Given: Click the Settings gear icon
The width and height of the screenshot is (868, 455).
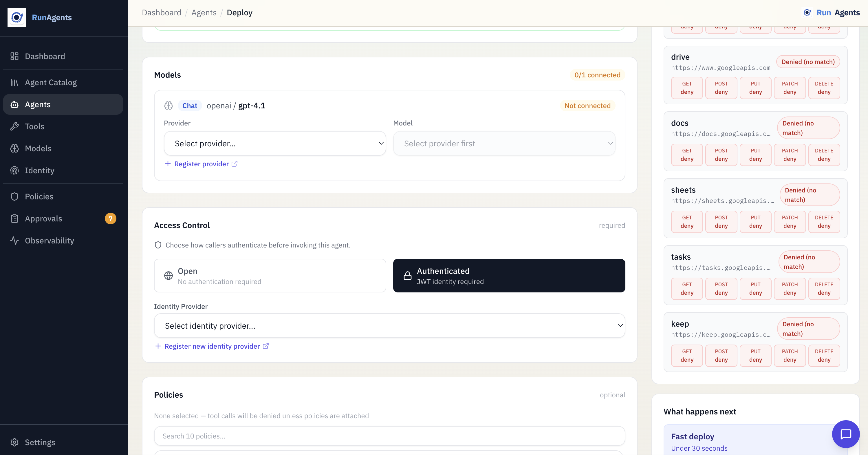Looking at the screenshot, I should (14, 442).
